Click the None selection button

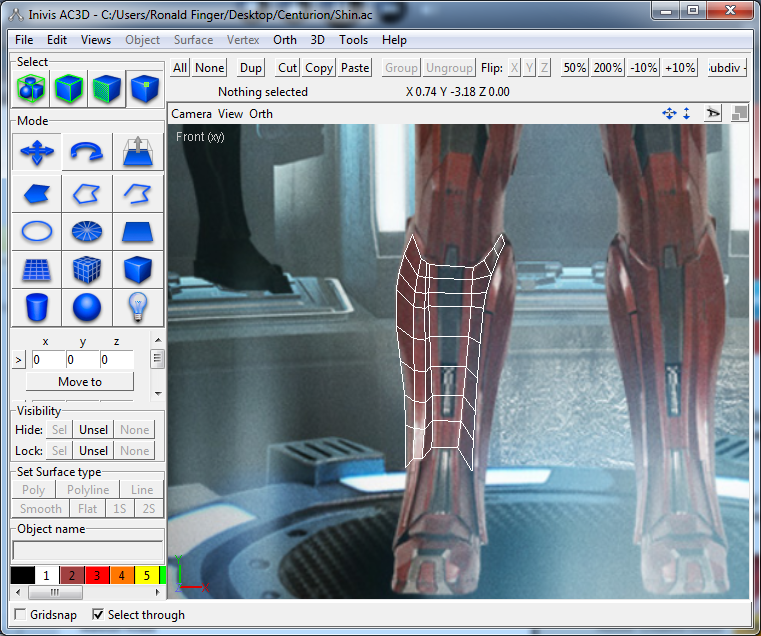[209, 68]
